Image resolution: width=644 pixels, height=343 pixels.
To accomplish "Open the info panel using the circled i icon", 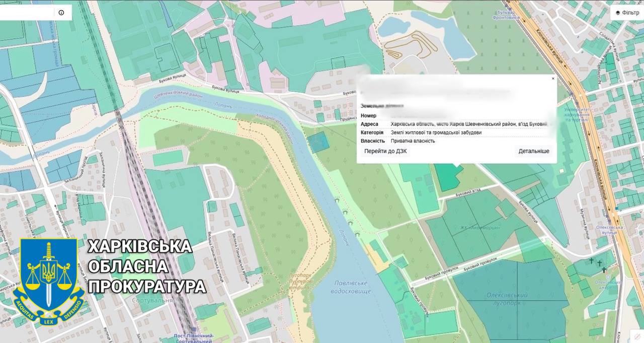I will (61, 12).
